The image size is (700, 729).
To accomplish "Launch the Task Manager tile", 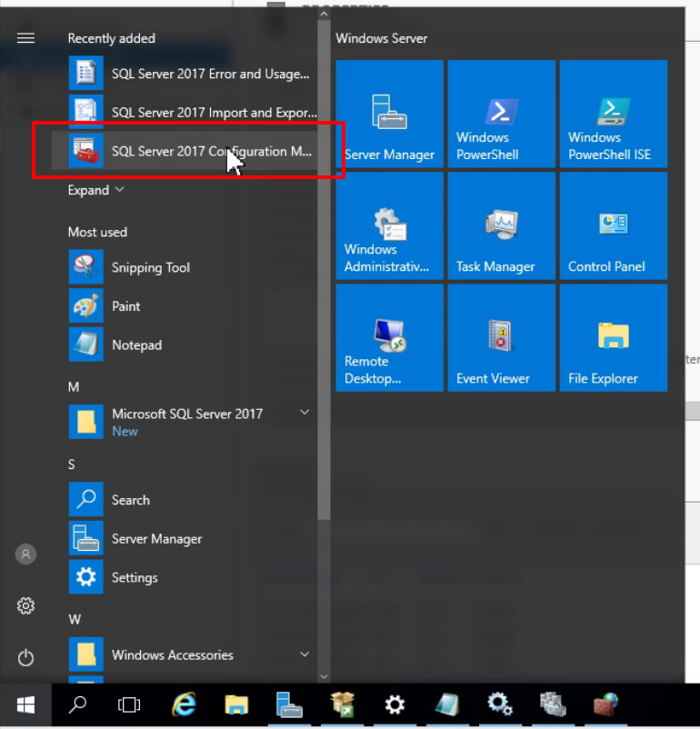I will (502, 226).
